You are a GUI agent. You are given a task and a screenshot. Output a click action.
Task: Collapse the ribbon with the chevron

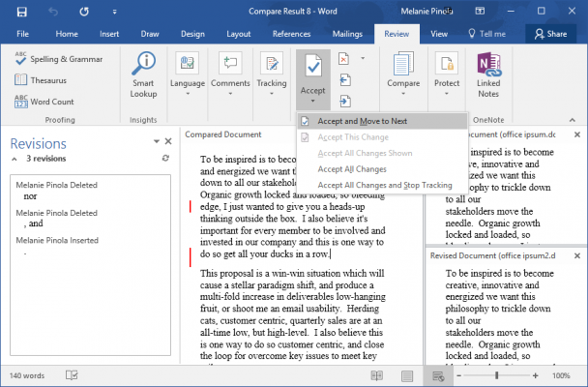573,120
